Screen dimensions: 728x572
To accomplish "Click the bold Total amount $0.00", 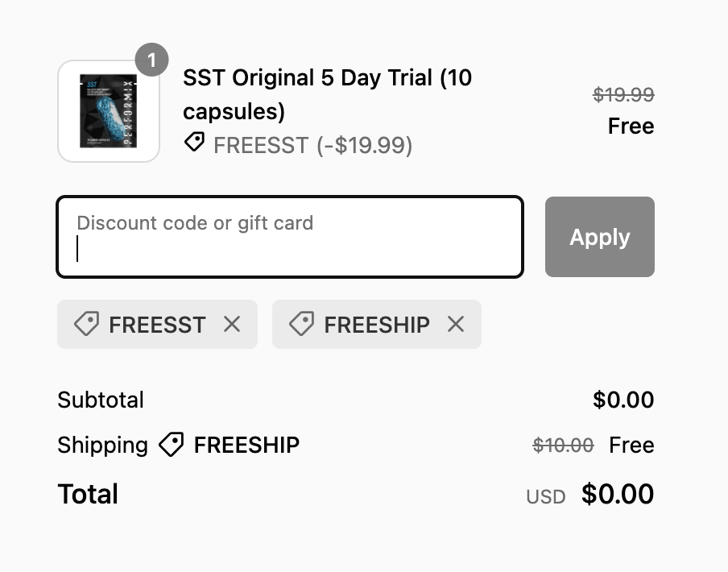I will tap(618, 494).
